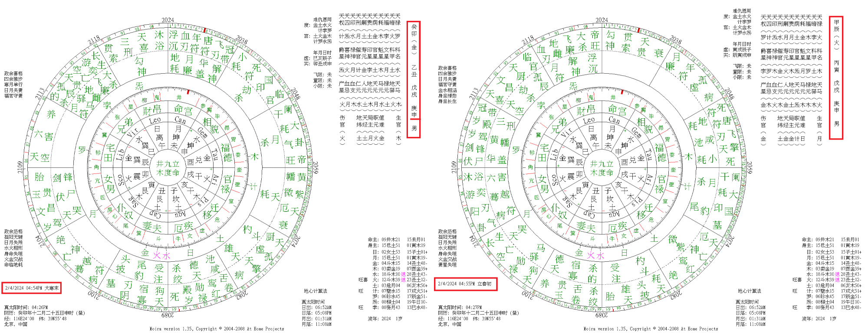Viewport: 868px width, 335px height.
Task: Click Moira version 1.35 copyright under left chart
Action: 217,329
